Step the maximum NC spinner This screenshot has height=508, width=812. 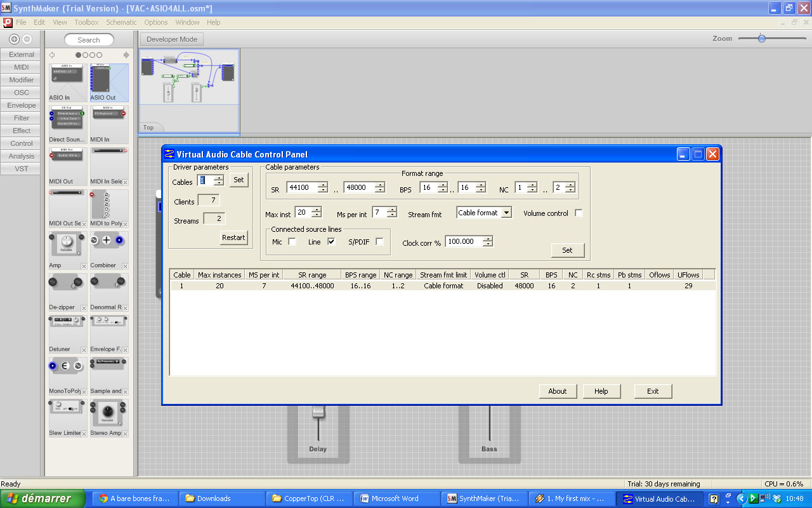[x=570, y=187]
